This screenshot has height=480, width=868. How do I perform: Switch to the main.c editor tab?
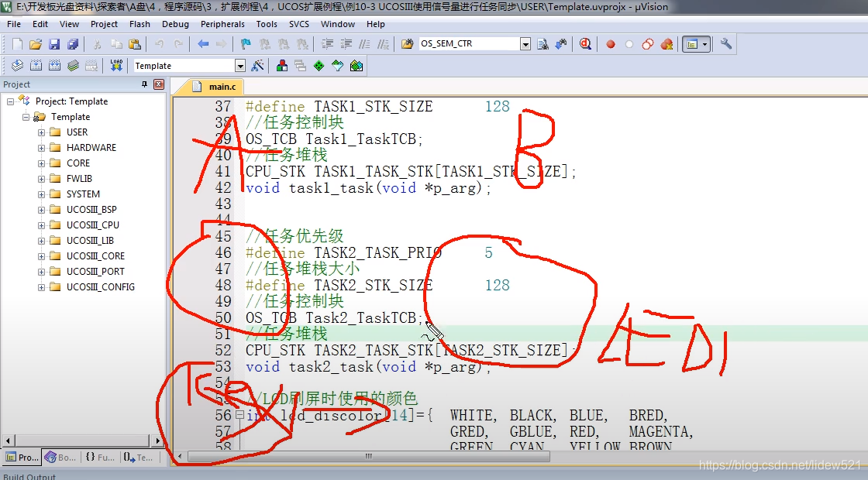[x=215, y=86]
